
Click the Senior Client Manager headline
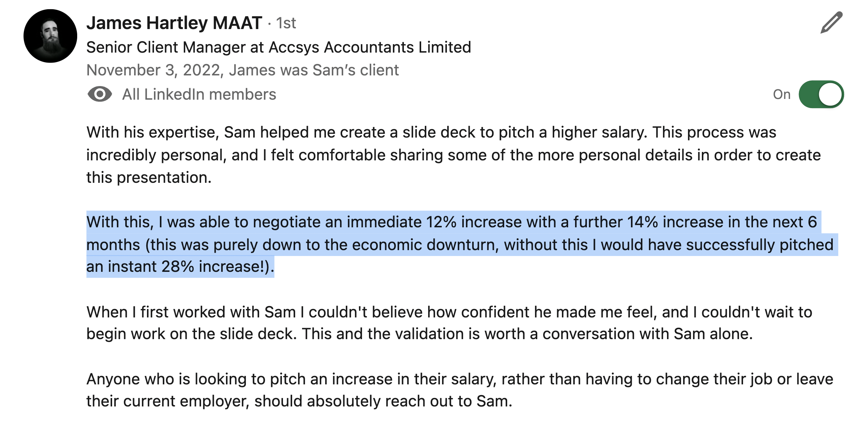coord(278,47)
